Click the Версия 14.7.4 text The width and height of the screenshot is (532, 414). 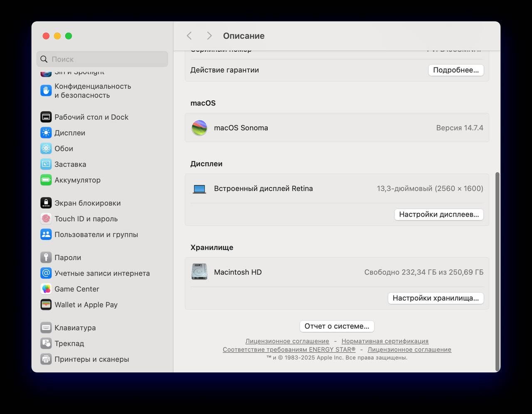460,128
